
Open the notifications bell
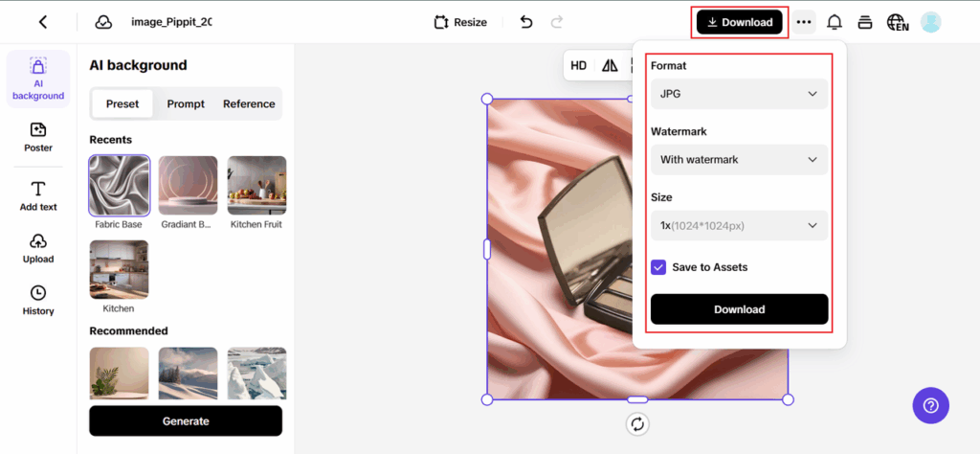point(835,22)
